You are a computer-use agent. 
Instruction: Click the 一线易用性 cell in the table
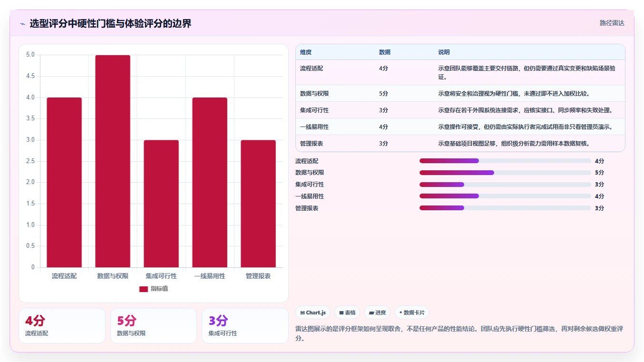click(x=314, y=127)
